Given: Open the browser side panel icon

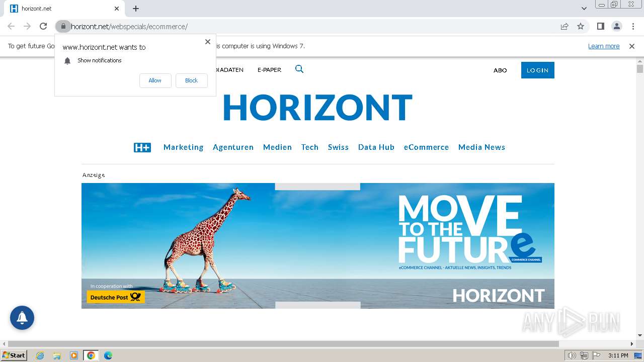Looking at the screenshot, I should (600, 26).
